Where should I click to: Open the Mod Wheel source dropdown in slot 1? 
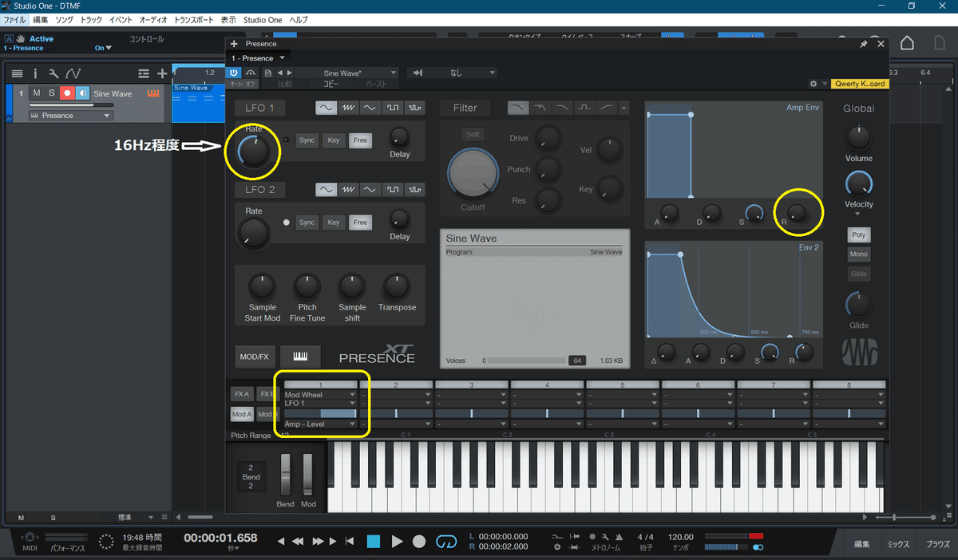coord(320,394)
